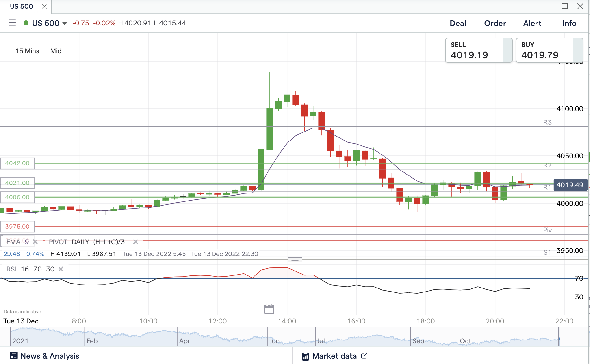The height and width of the screenshot is (364, 590).
Task: Click the 10:00 time axis label
Action: pyautogui.click(x=148, y=321)
